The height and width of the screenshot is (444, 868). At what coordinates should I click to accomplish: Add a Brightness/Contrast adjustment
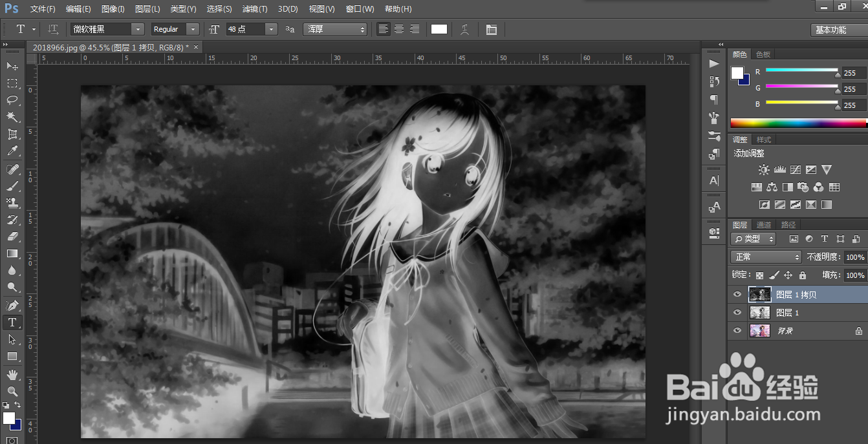point(764,170)
